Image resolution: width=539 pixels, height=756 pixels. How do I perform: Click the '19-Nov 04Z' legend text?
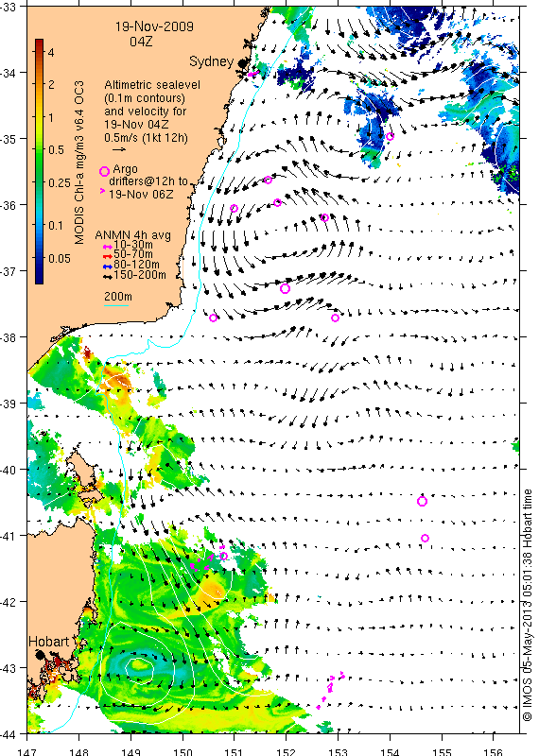(x=136, y=125)
